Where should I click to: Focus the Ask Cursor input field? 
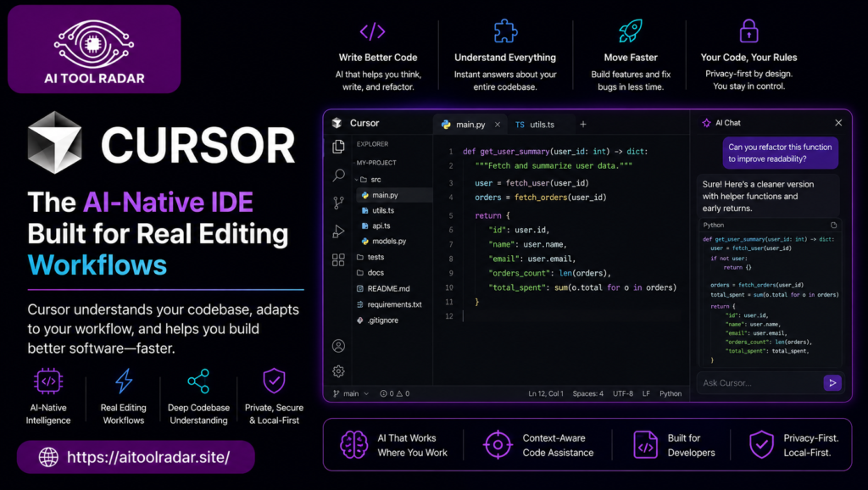tap(759, 382)
